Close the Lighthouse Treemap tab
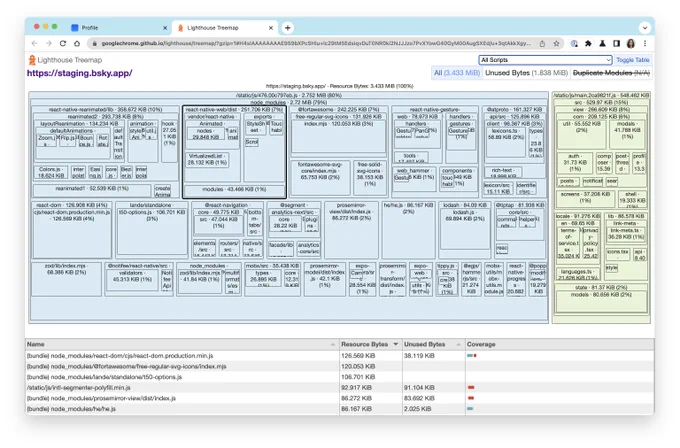The height and width of the screenshot is (448, 680). 271,28
